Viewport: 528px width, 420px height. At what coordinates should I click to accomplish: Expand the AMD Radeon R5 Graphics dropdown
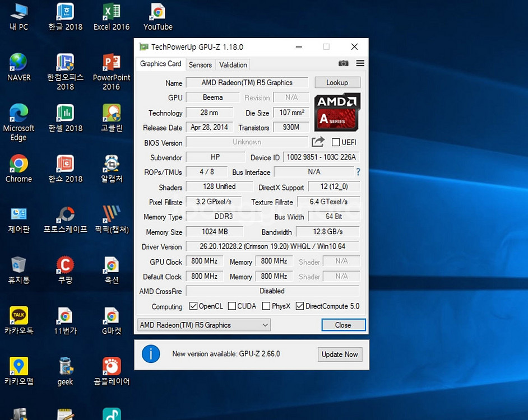(204, 325)
